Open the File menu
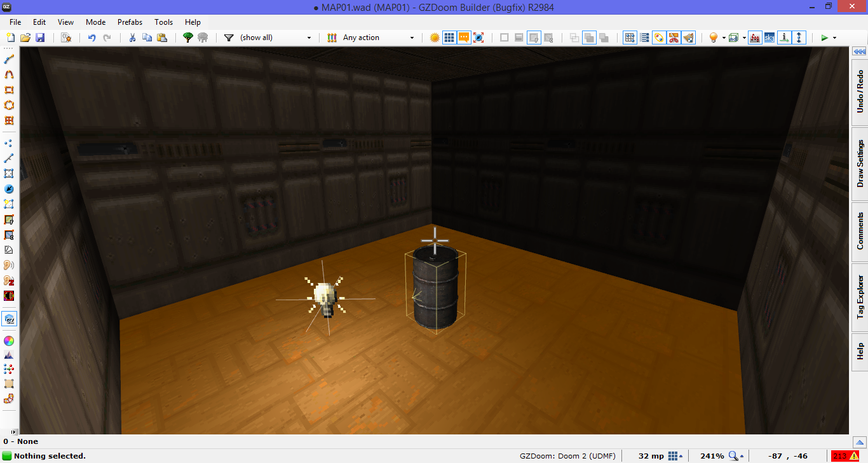The image size is (868, 463). (x=15, y=22)
